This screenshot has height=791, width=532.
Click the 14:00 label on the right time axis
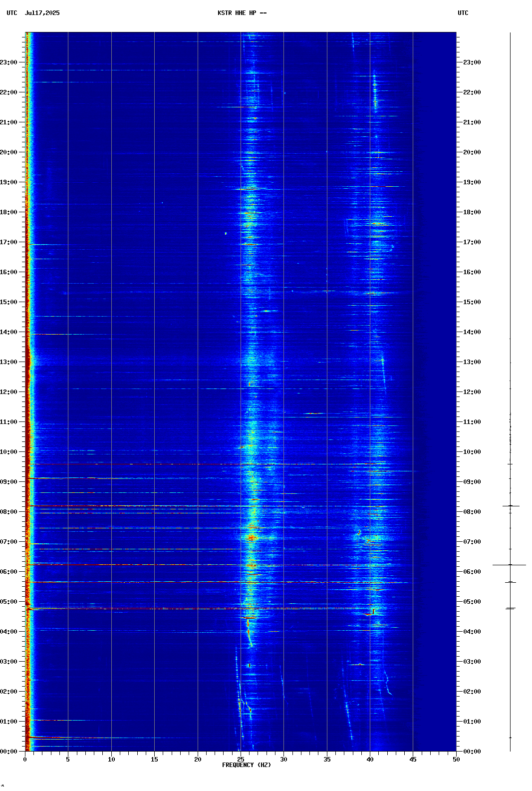472,332
